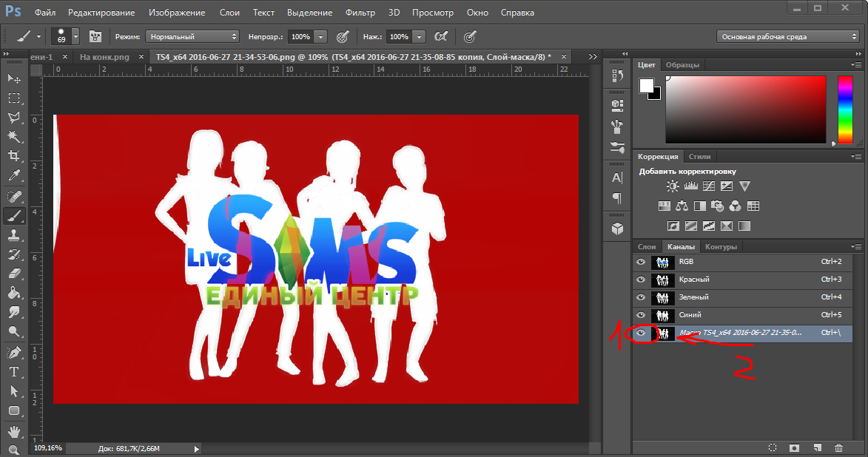868x457 pixels.
Task: Add an Invert adjustment
Action: click(673, 226)
